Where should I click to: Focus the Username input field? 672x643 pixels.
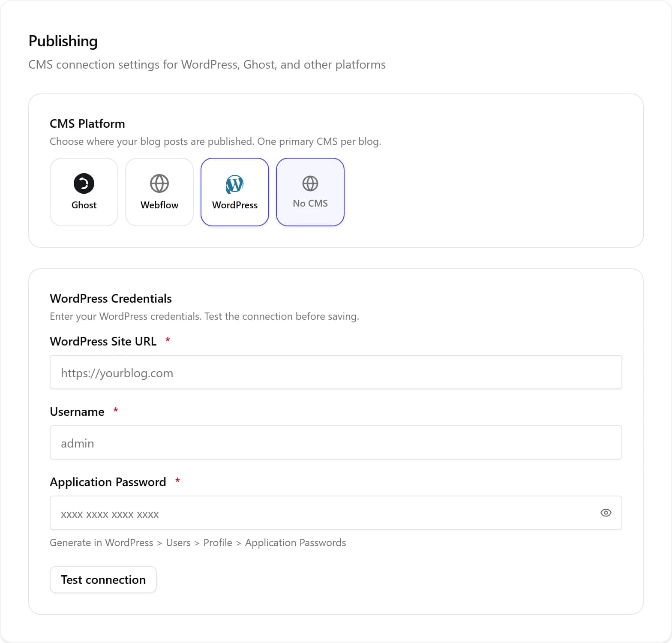pos(336,442)
